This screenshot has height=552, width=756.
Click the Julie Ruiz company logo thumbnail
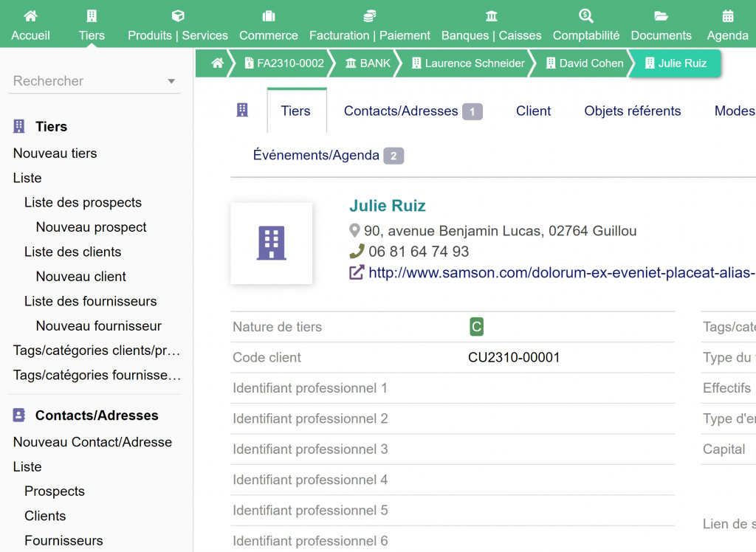[x=271, y=244]
